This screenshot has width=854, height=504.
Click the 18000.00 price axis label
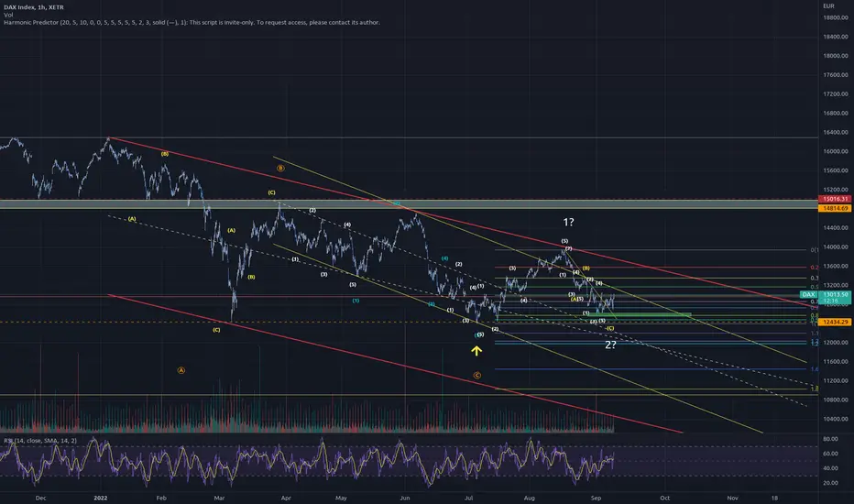836,56
